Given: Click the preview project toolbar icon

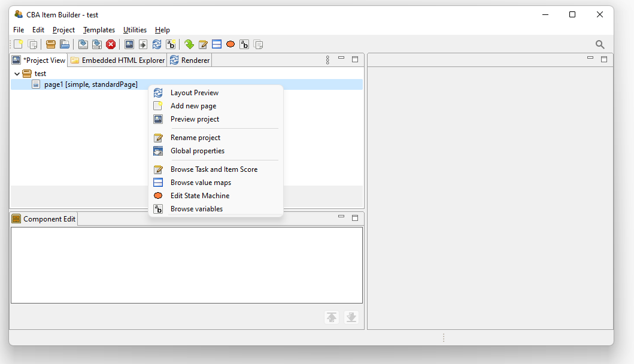Looking at the screenshot, I should pos(129,44).
